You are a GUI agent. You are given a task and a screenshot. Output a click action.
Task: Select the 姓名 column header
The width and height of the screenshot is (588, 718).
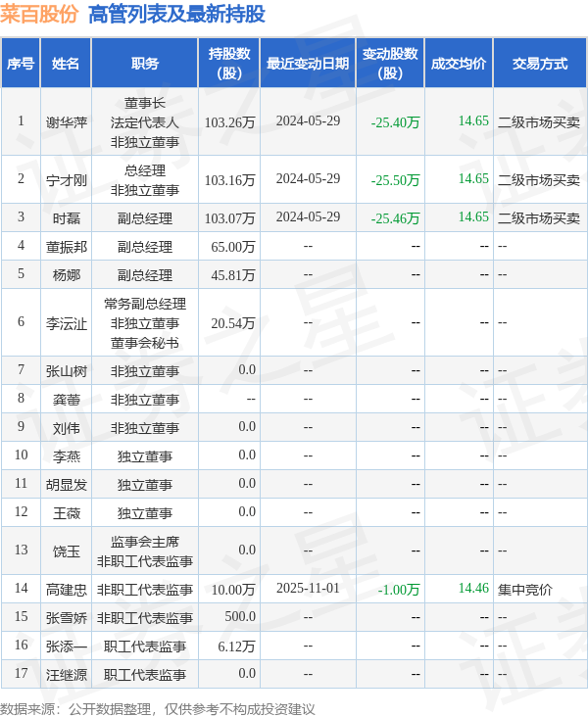coord(66,64)
